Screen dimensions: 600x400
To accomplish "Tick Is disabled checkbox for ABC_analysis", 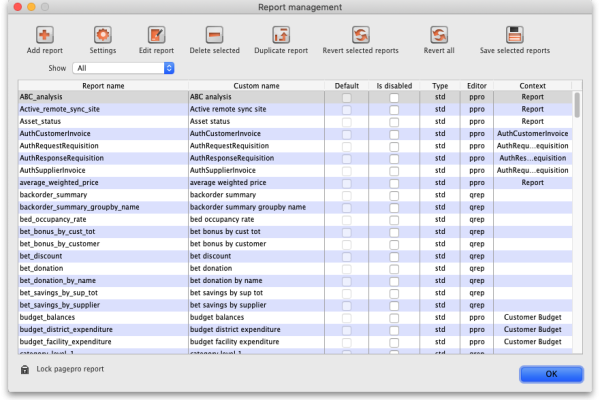I will pos(394,98).
